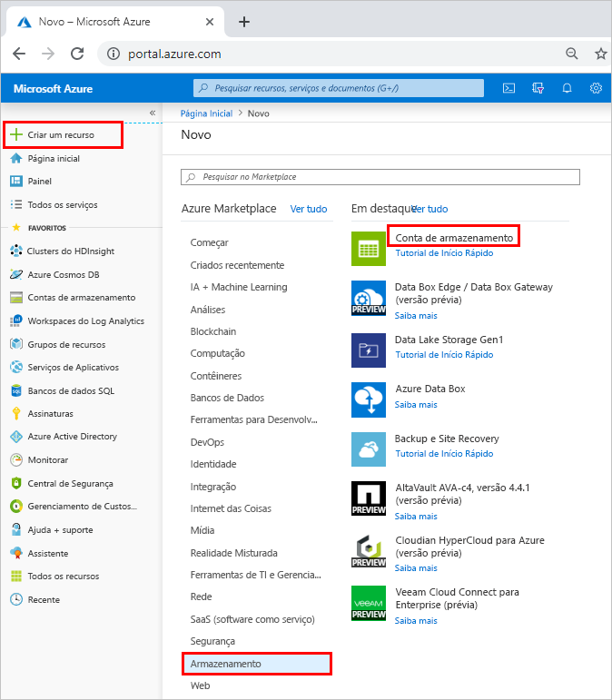The width and height of the screenshot is (612, 700).
Task: Click the Página Inicial breadcrumb link
Action: [x=206, y=113]
